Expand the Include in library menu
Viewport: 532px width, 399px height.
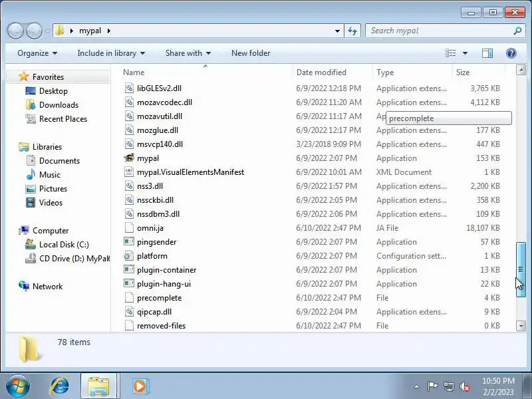point(111,53)
